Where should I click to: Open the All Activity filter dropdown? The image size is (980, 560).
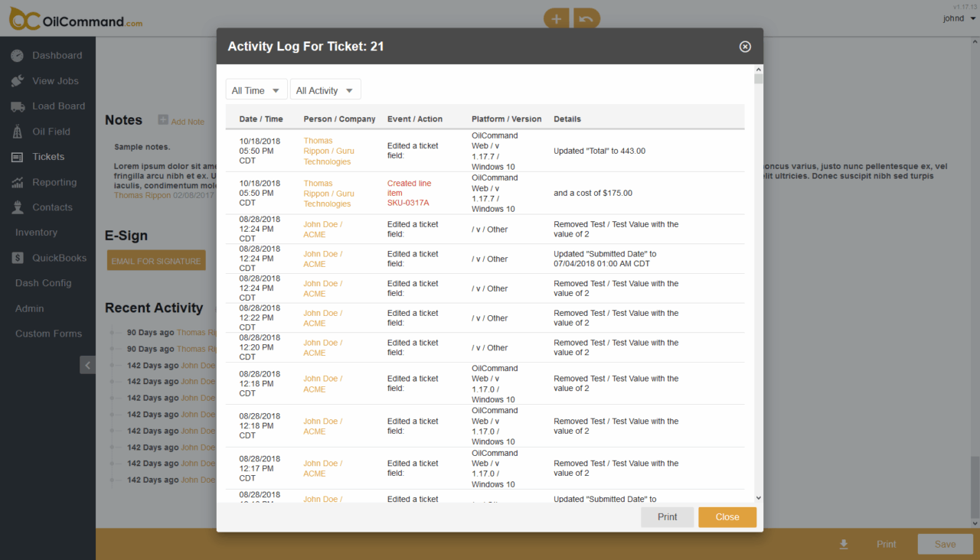tap(325, 90)
